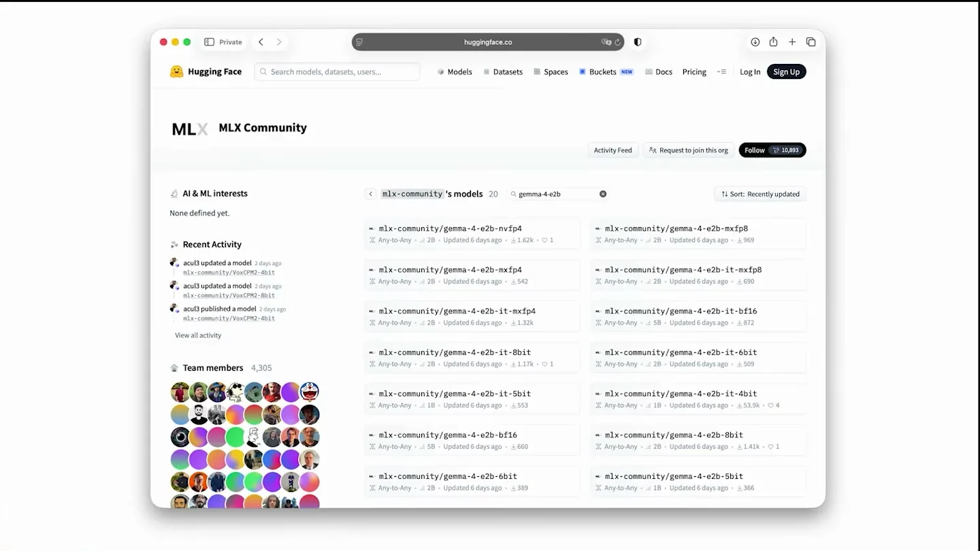980x551 pixels.
Task: Click the Activity Feed button
Action: pos(613,150)
